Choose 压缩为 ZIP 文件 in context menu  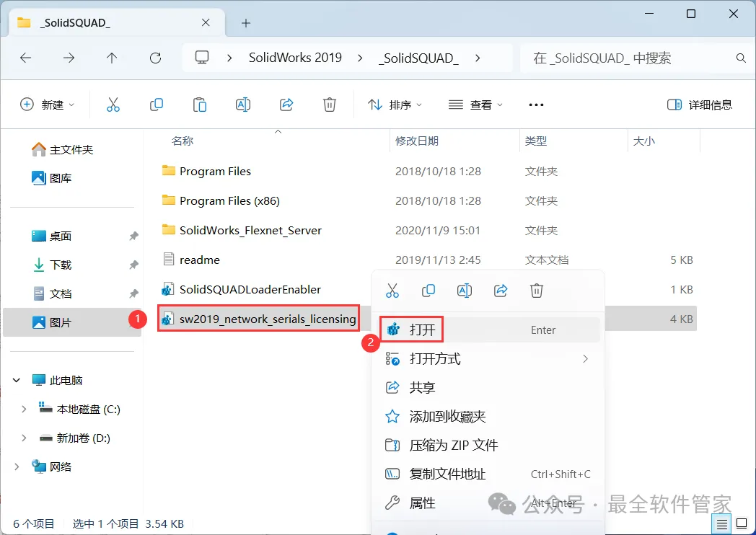(488, 446)
